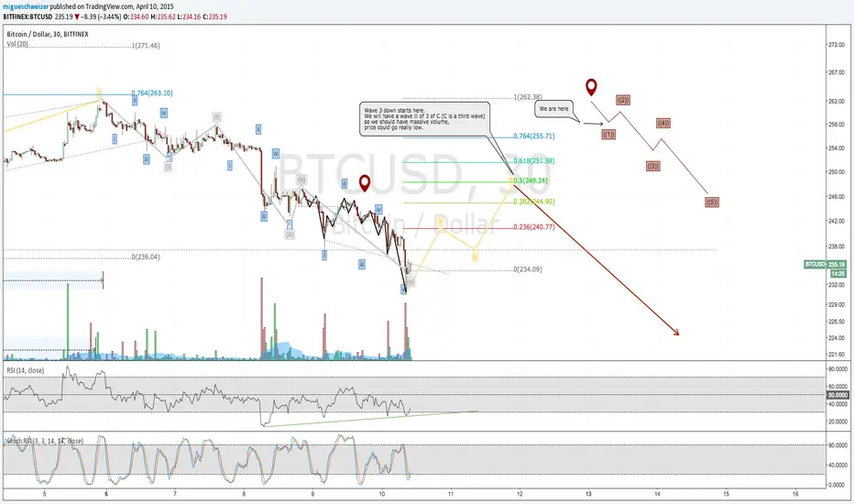The image size is (854, 504).
Task: Click the highlighted 50.0000 RSI level tag
Action: (838, 395)
